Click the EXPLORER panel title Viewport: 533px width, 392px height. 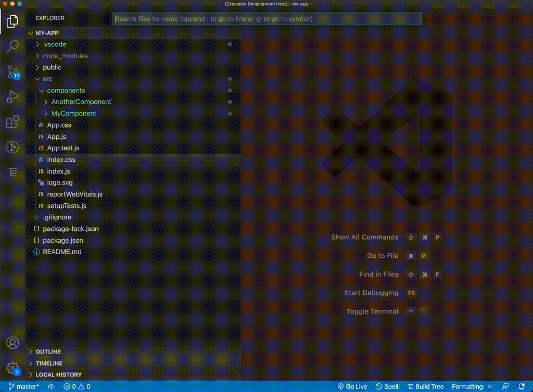click(49, 18)
